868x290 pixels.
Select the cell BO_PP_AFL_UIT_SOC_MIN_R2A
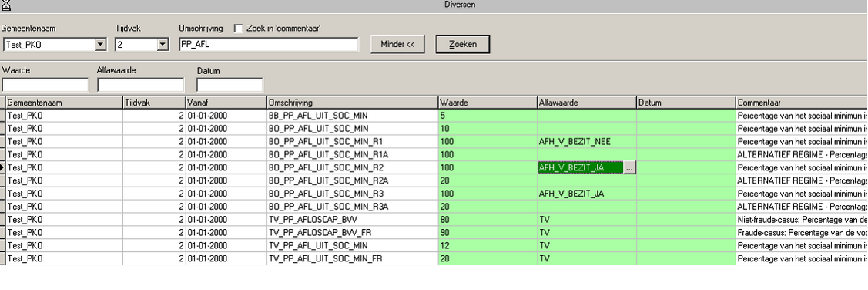pyautogui.click(x=353, y=180)
